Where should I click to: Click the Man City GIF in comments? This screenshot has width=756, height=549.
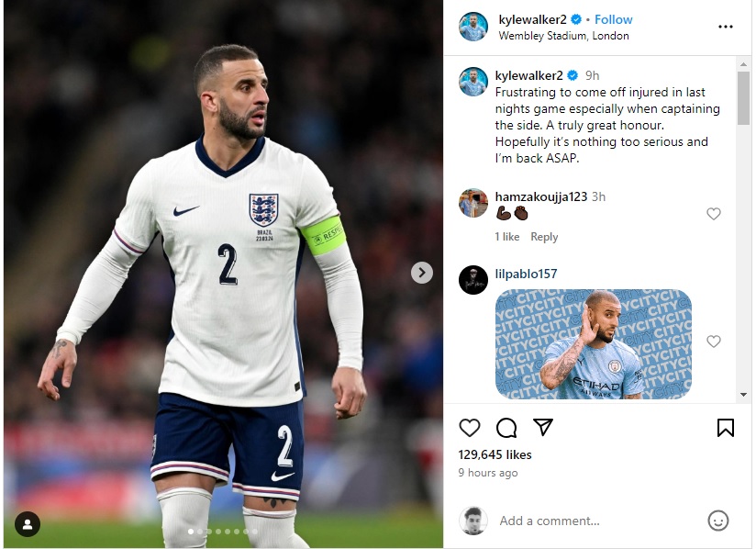594,344
